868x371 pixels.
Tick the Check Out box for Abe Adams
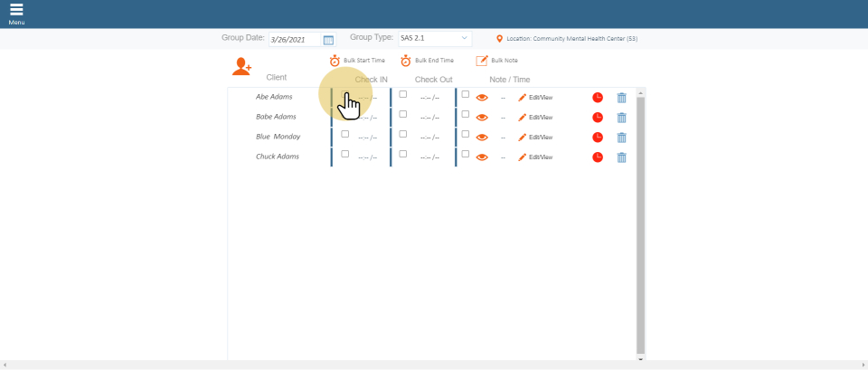(403, 94)
